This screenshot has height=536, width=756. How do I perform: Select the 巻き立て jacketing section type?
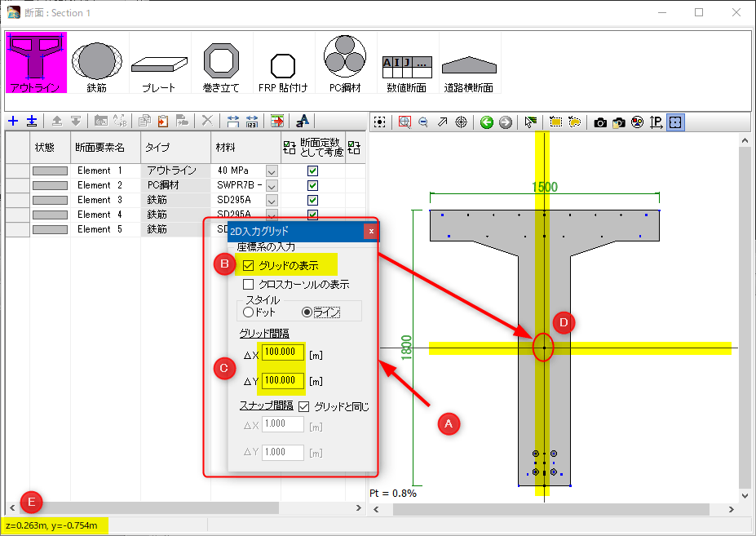(221, 62)
